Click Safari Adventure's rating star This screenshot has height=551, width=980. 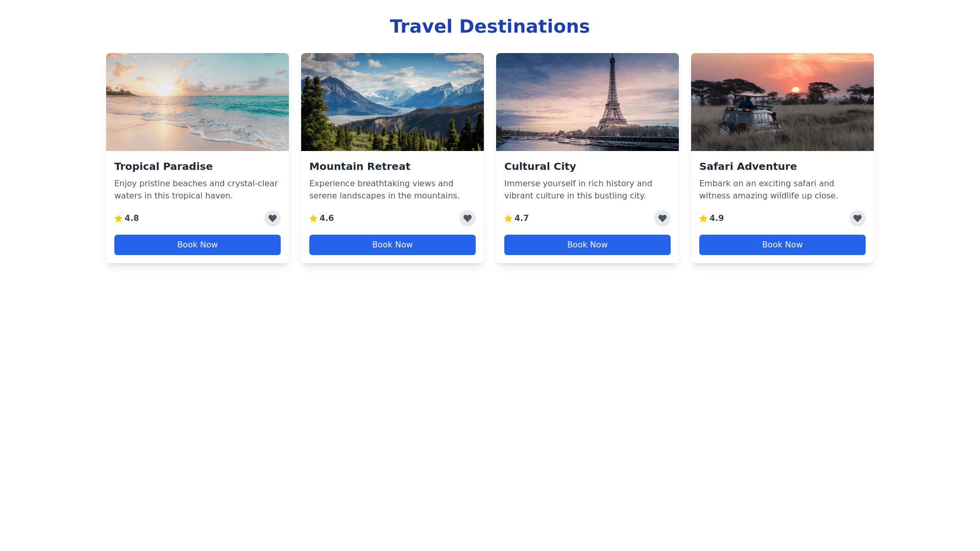point(703,218)
